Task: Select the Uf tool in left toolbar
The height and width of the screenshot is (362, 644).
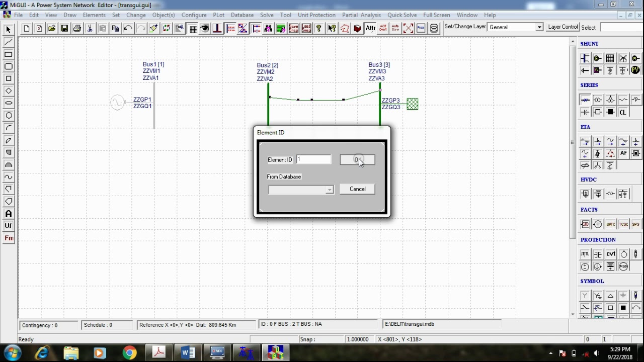Action: pyautogui.click(x=9, y=226)
